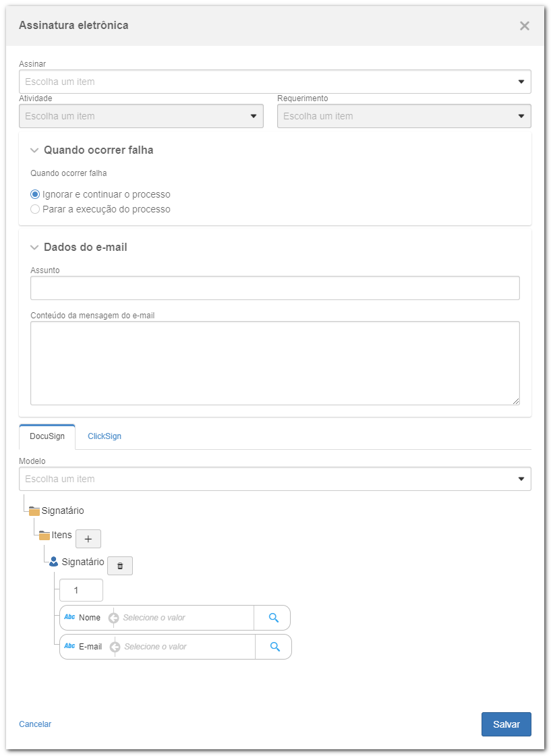Click the signer order field showing 1
Viewport: 551px width, 756px height.
tap(81, 590)
